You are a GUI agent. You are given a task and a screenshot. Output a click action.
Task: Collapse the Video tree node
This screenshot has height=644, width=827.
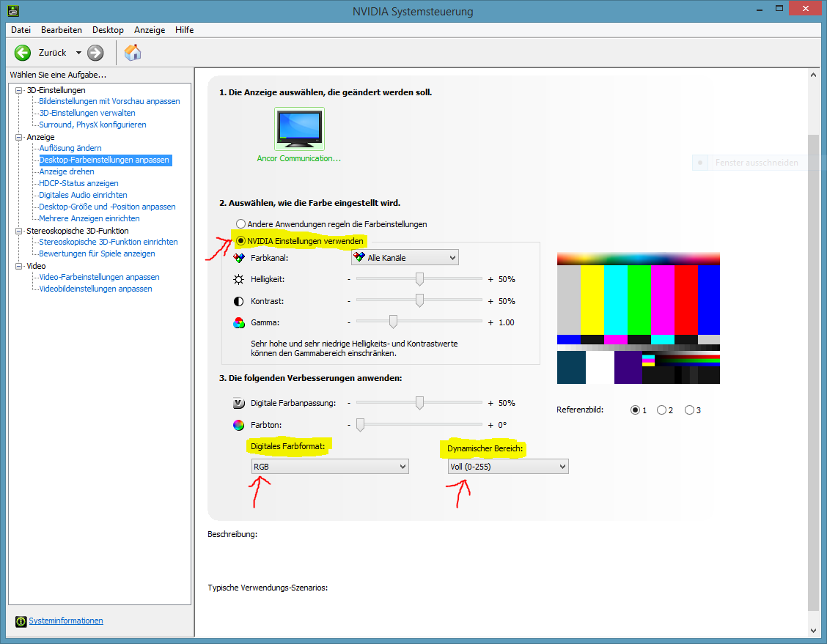coord(19,266)
